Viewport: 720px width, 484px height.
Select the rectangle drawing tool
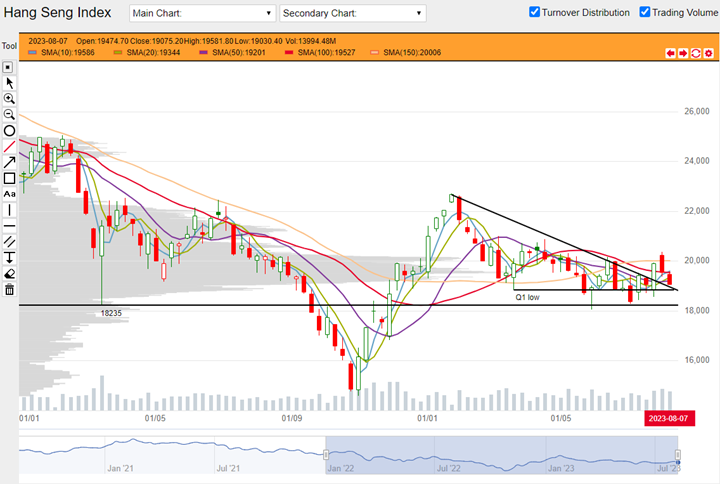(x=9, y=178)
